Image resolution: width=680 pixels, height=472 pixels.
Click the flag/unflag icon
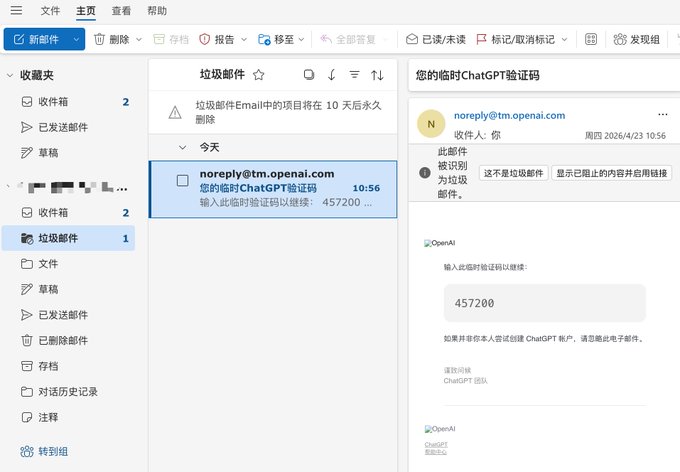tap(481, 39)
